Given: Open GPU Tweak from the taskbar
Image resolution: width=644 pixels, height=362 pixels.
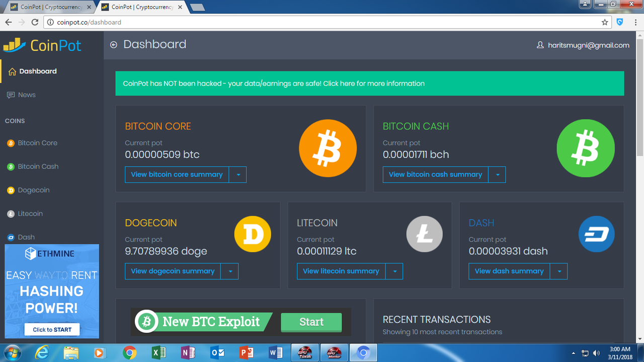Looking at the screenshot, I should pyautogui.click(x=305, y=352).
